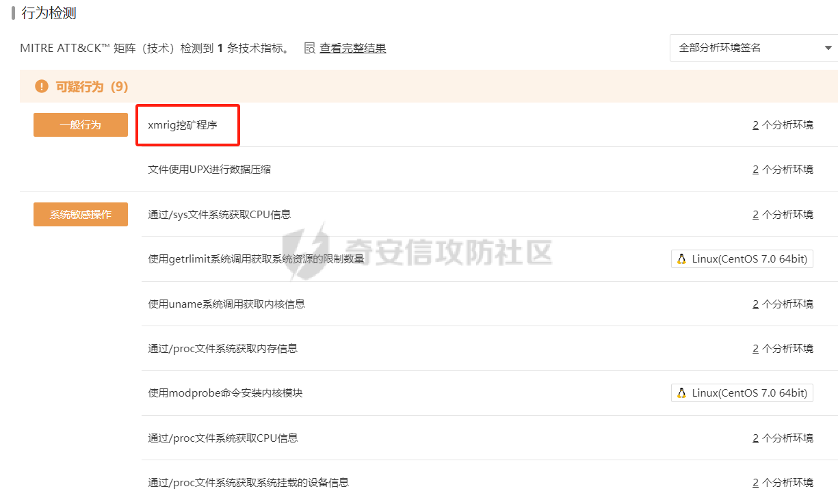Select the 系统敏感操作 category button
The height and width of the screenshot is (504, 838).
tap(81, 215)
